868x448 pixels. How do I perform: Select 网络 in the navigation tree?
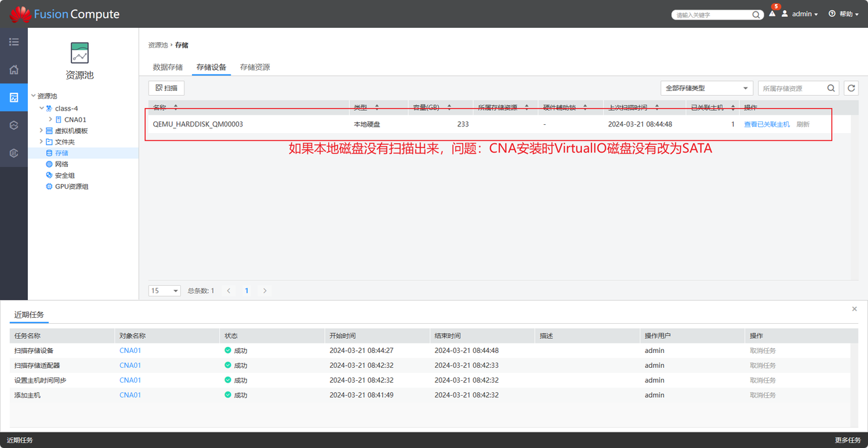[61, 164]
